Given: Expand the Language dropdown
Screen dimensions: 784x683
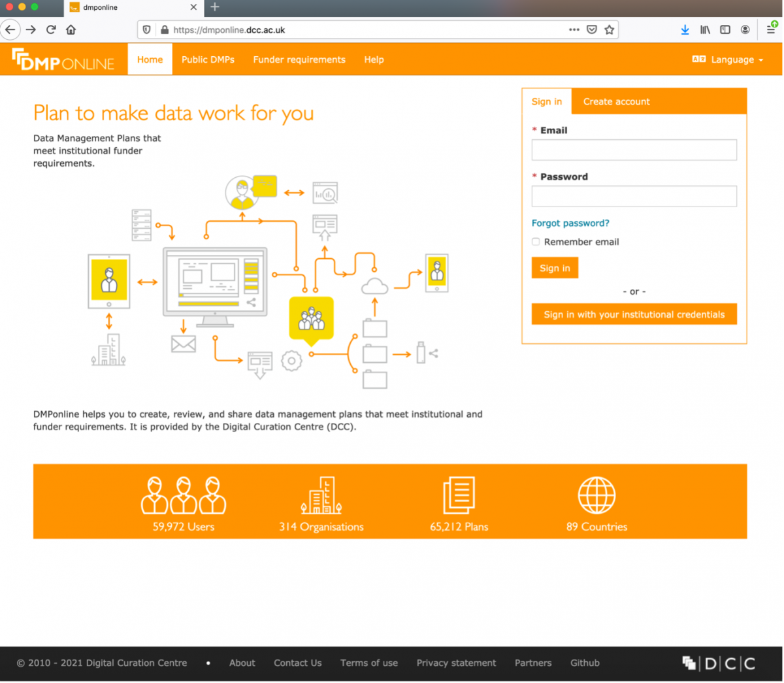Looking at the screenshot, I should point(728,59).
